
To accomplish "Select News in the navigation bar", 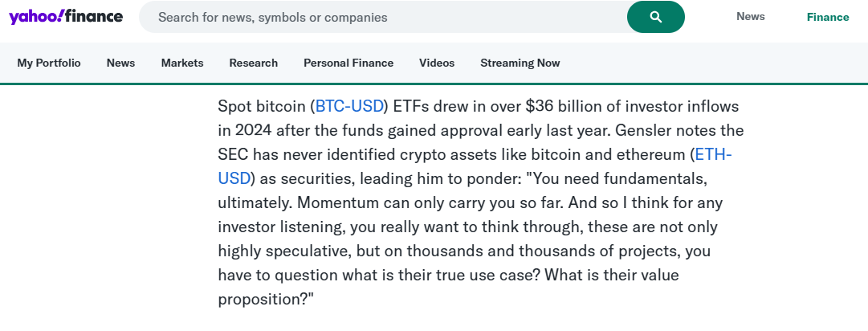I will 120,63.
